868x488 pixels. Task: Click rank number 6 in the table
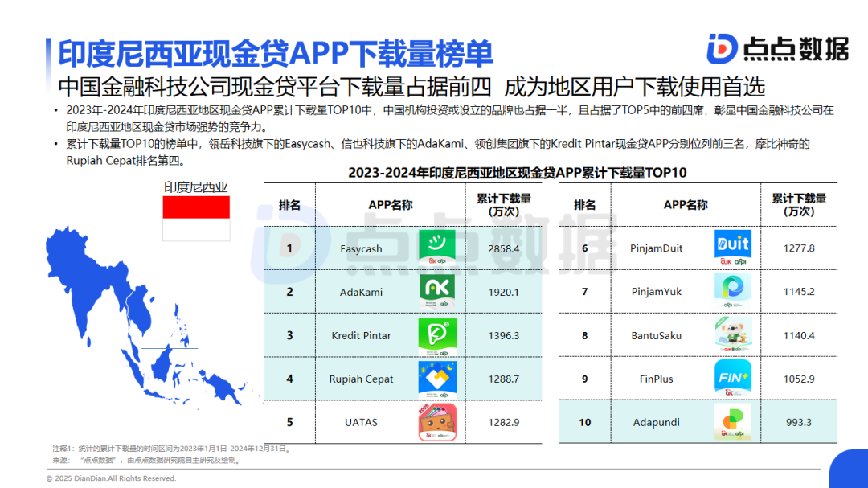584,248
